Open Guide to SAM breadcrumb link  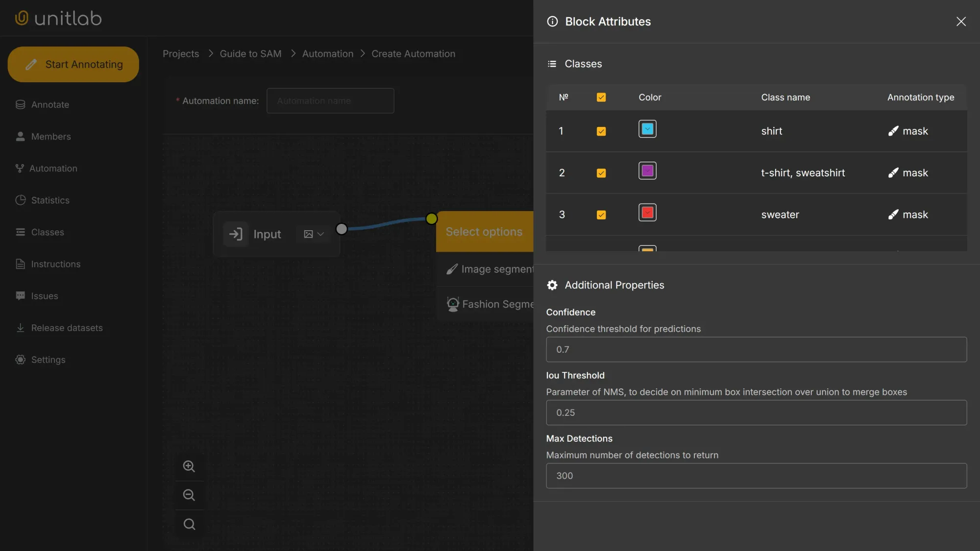coord(250,53)
